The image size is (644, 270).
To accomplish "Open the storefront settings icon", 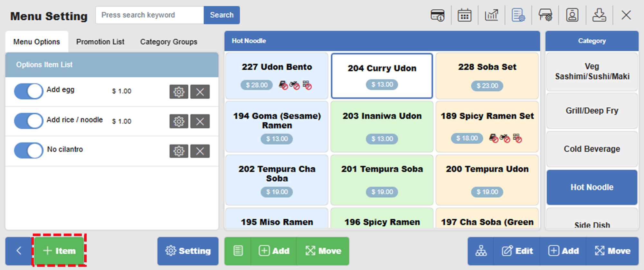I will 545,15.
